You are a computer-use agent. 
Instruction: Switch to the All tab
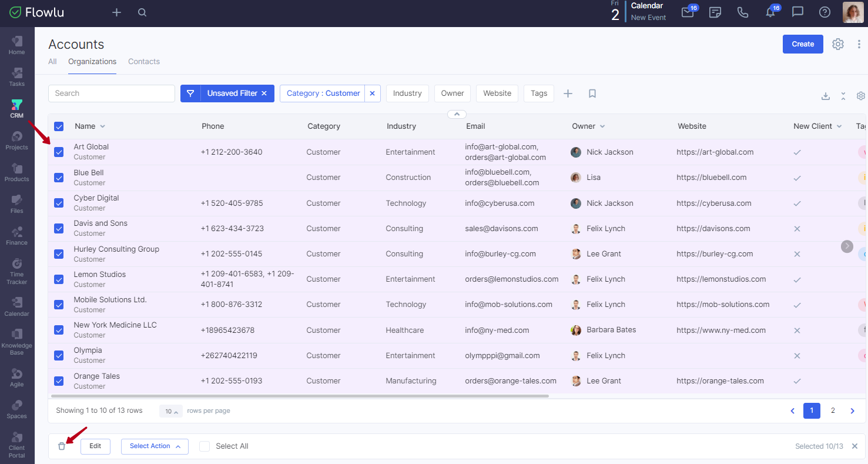[52, 62]
